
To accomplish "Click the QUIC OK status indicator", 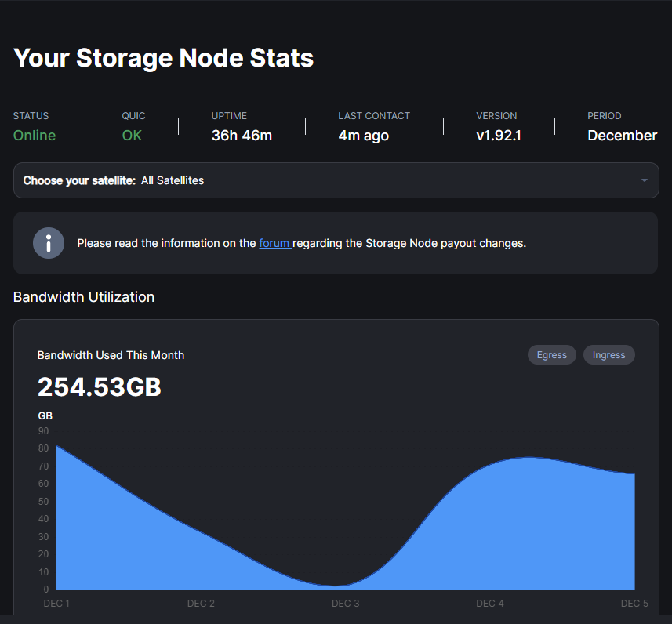I will (x=131, y=135).
